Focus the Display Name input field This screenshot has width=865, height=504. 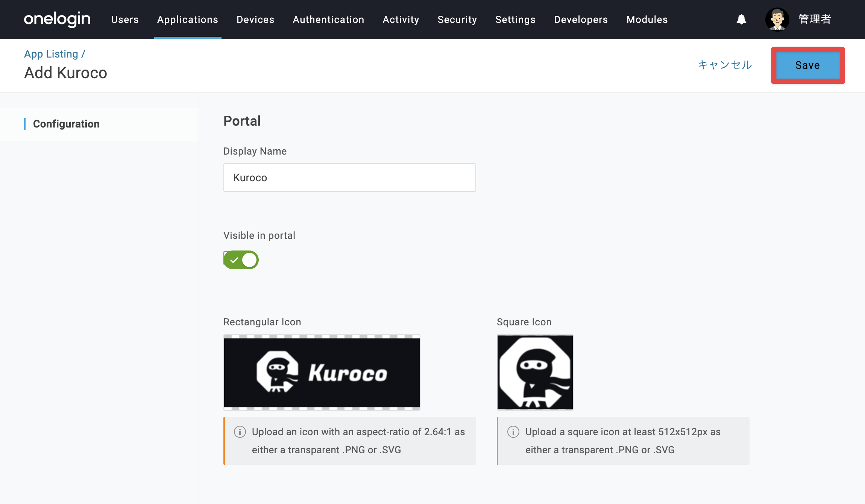pos(350,178)
